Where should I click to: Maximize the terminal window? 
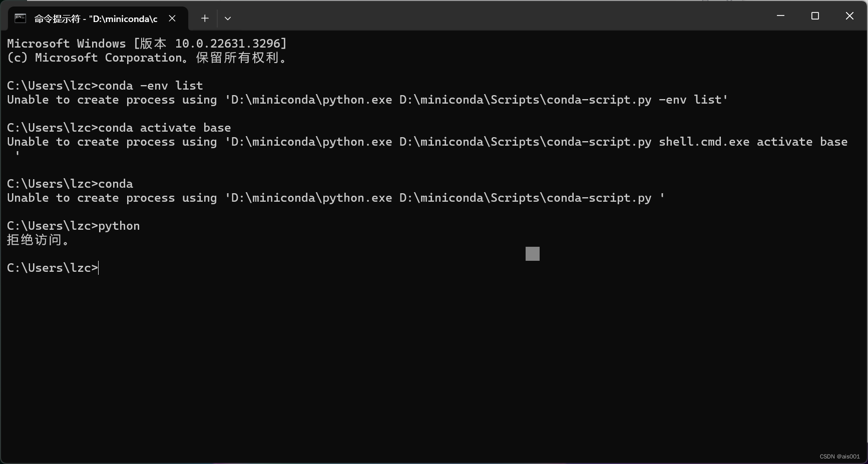coord(814,16)
